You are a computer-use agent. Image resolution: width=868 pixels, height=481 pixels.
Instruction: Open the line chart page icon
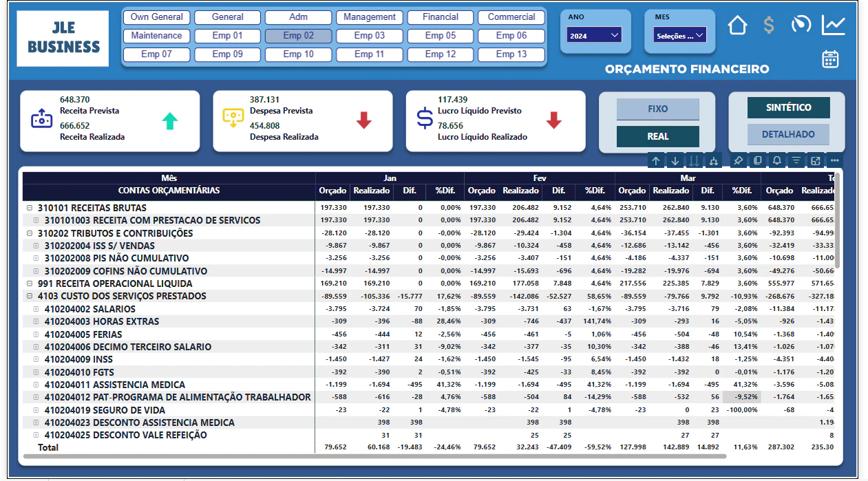[x=834, y=25]
